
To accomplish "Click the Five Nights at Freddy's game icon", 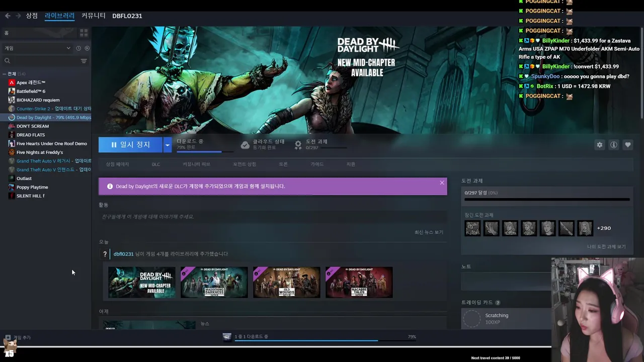I will [x=12, y=152].
